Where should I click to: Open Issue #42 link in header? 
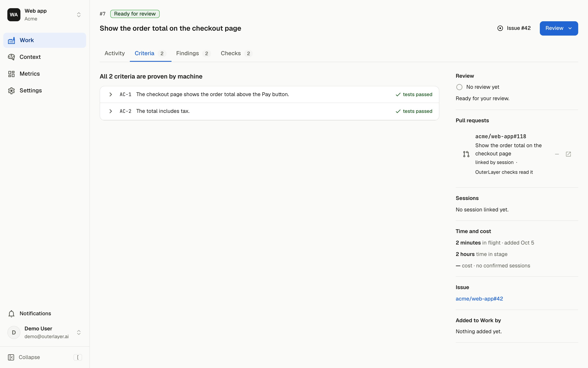pos(514,28)
